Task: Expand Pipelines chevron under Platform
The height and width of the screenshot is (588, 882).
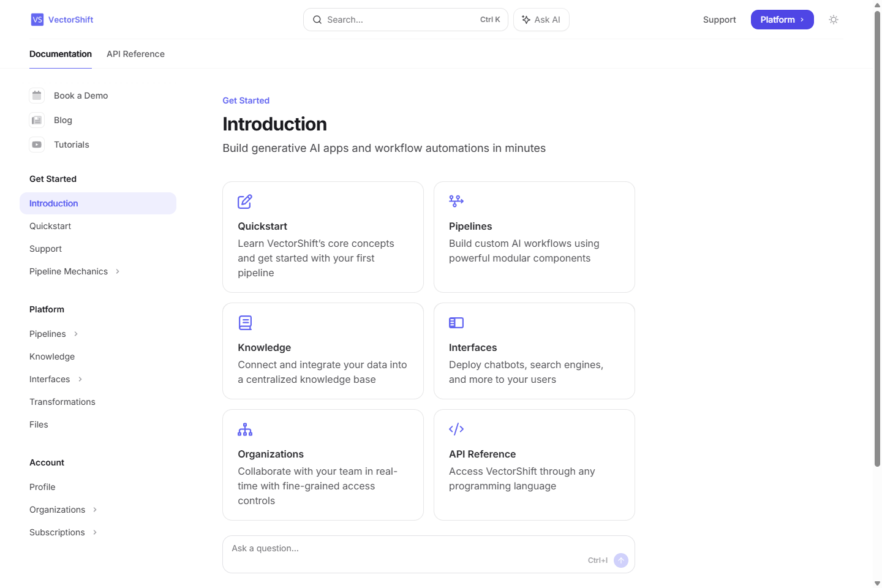Action: click(76, 334)
